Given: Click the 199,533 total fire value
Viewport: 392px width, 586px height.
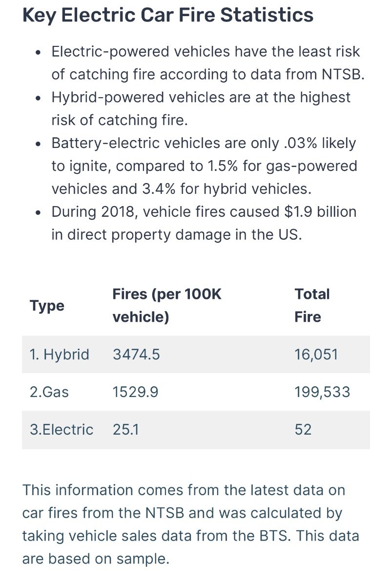Looking at the screenshot, I should 322,392.
